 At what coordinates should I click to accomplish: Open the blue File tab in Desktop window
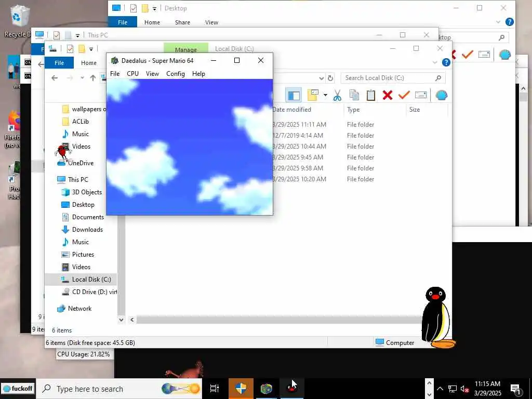coord(123,22)
